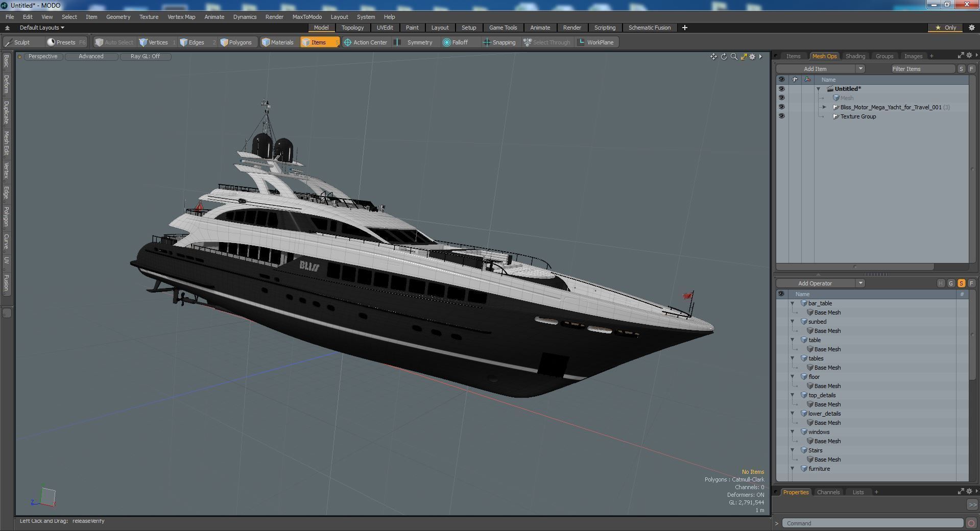
Task: Toggle the Only star filter
Action: (945, 28)
